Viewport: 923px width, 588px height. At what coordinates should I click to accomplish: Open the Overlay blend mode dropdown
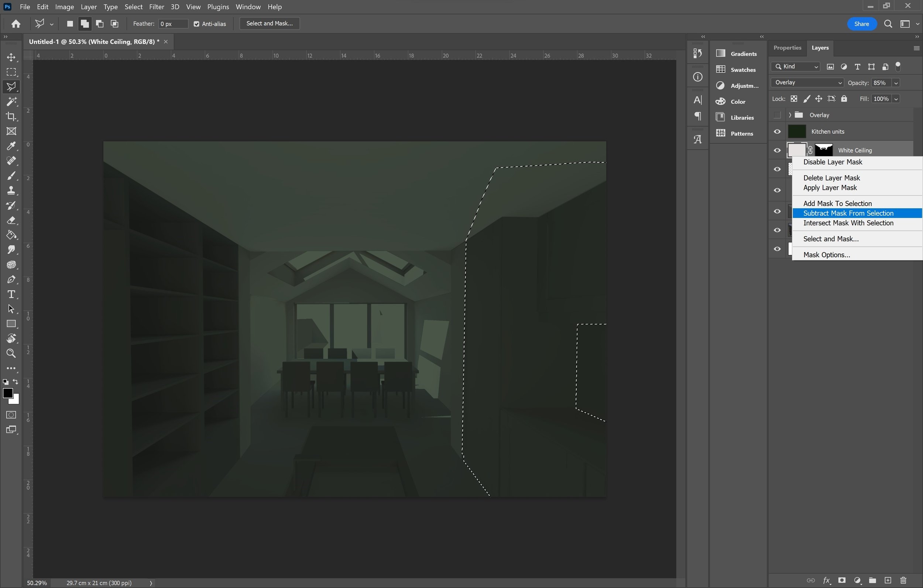807,83
